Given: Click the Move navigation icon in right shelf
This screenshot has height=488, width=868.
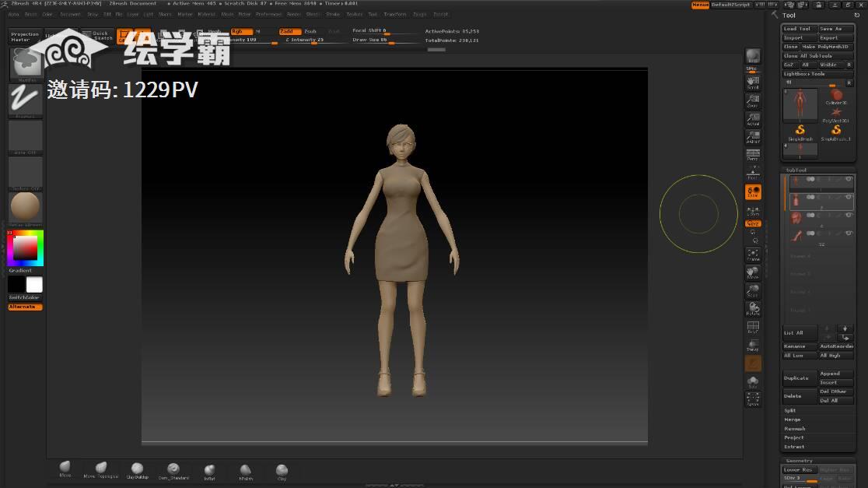Looking at the screenshot, I should pos(753,272).
